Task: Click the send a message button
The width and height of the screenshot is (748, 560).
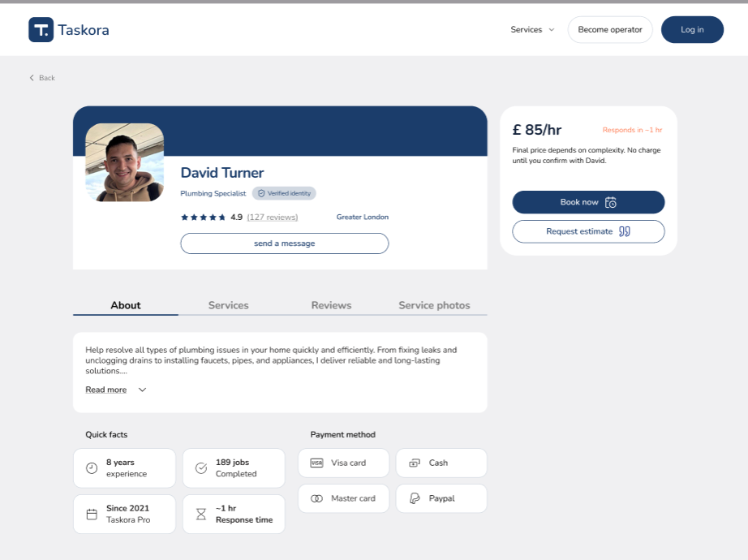Action: [x=284, y=243]
